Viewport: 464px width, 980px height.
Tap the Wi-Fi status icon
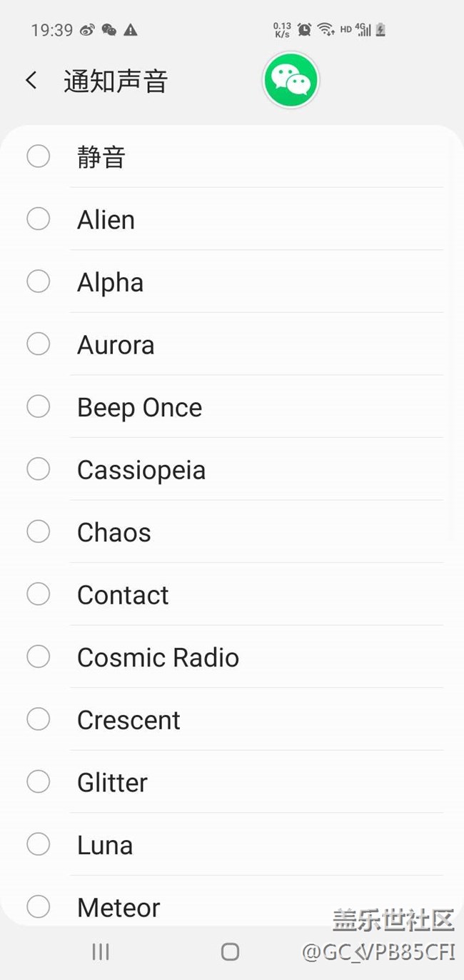point(326,29)
